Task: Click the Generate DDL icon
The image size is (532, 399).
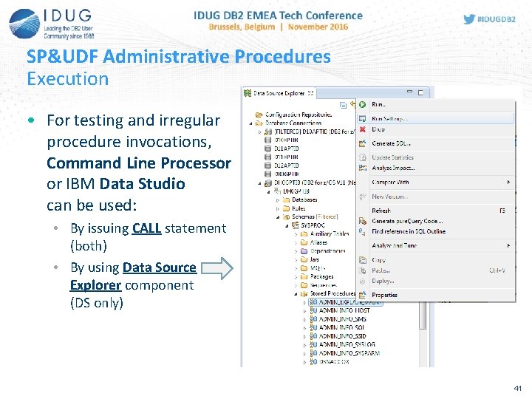Action: pyautogui.click(x=362, y=143)
